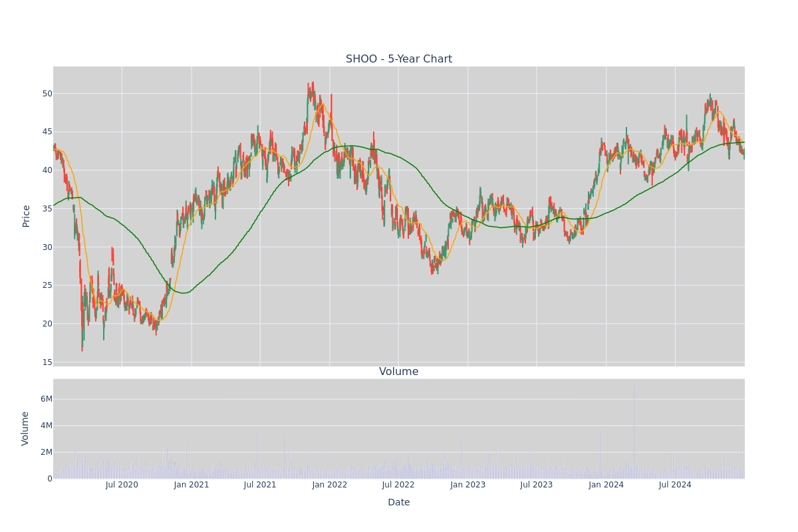Click the price tick label 40

(x=47, y=170)
